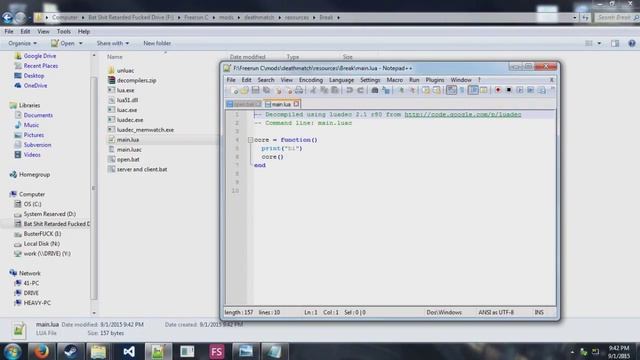
Task: Toggle the Explorer preview pane button
Action: click(x=615, y=43)
